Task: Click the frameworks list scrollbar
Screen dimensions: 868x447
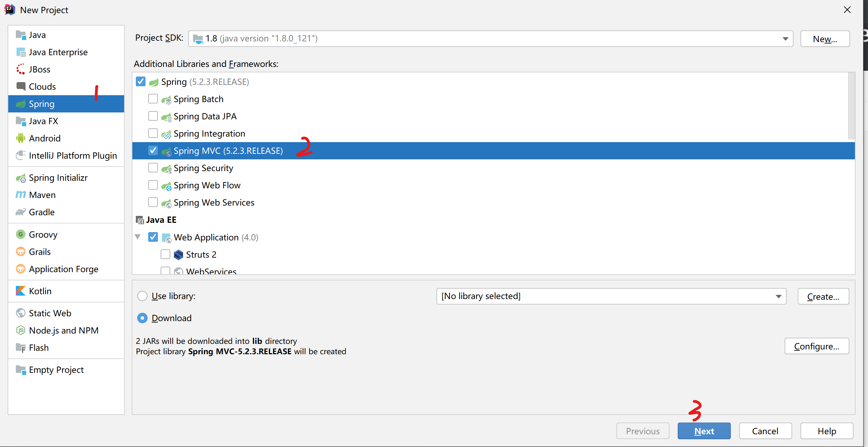Action: point(851,106)
